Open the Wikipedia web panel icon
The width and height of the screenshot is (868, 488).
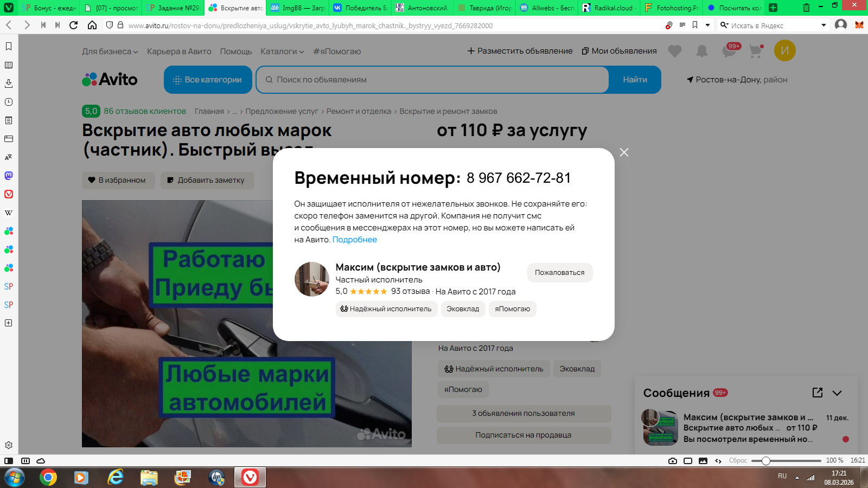tap(9, 213)
